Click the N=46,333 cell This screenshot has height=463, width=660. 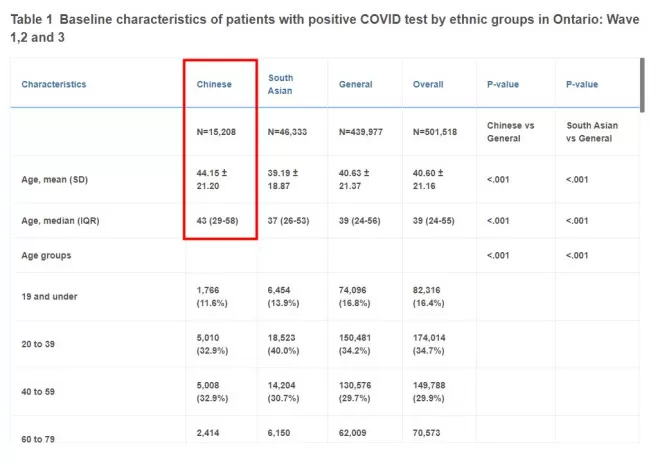tap(287, 132)
